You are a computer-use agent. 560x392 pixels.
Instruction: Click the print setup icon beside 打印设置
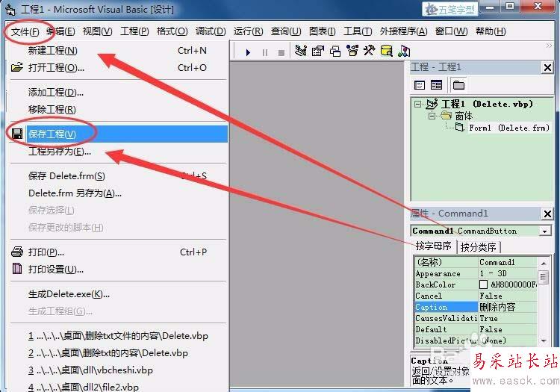click(17, 269)
